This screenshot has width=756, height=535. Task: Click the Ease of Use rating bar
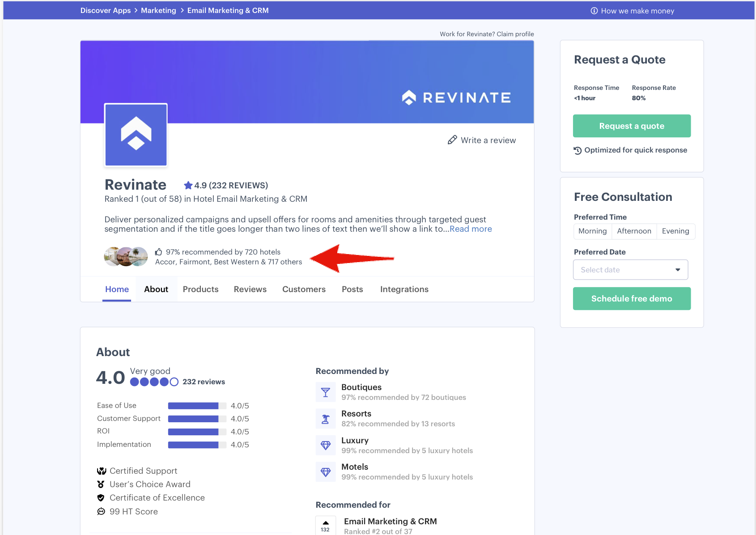[x=197, y=406]
